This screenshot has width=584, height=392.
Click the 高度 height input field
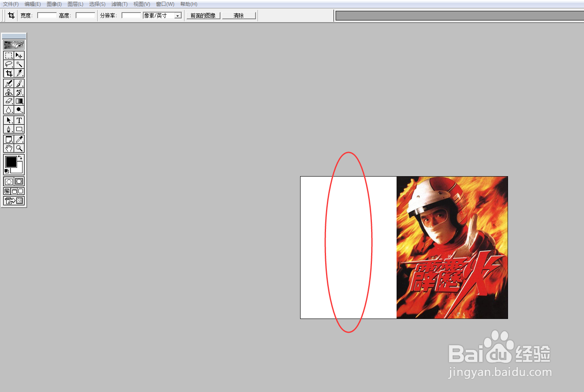[x=86, y=15]
